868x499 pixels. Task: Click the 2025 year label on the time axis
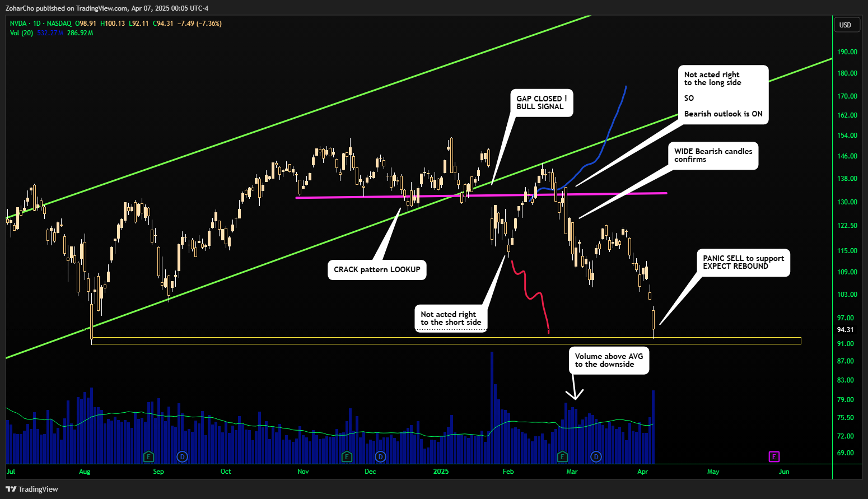[441, 472]
